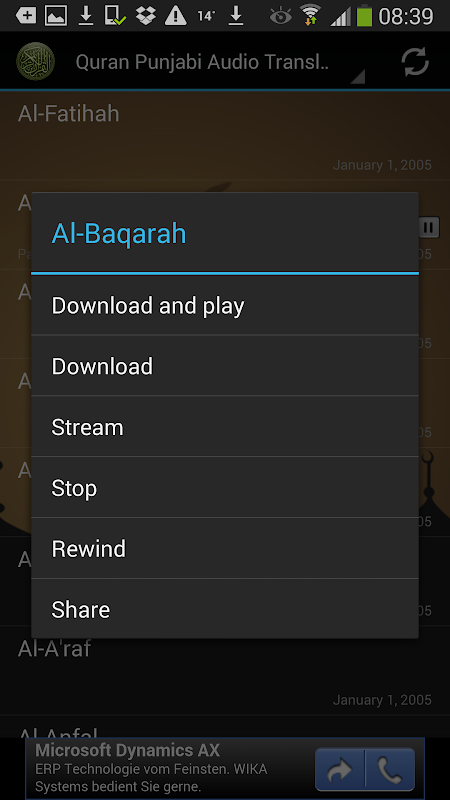Select Download from the Al-Baqarah menu
Image resolution: width=450 pixels, height=800 pixels.
click(x=225, y=366)
